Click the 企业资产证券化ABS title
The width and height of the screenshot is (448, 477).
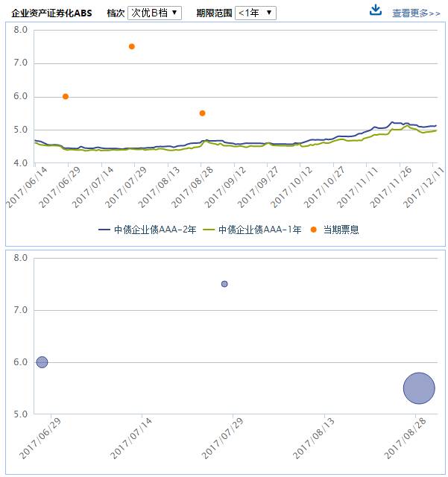coord(52,13)
